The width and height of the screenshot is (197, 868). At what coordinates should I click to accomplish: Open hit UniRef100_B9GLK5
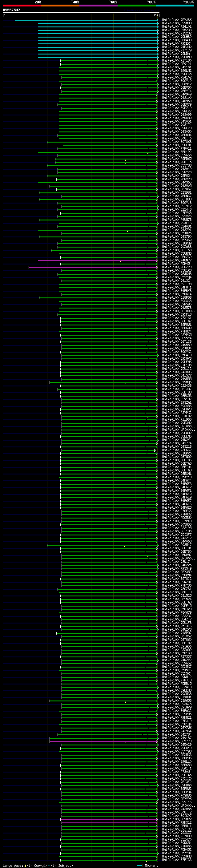click(x=176, y=74)
